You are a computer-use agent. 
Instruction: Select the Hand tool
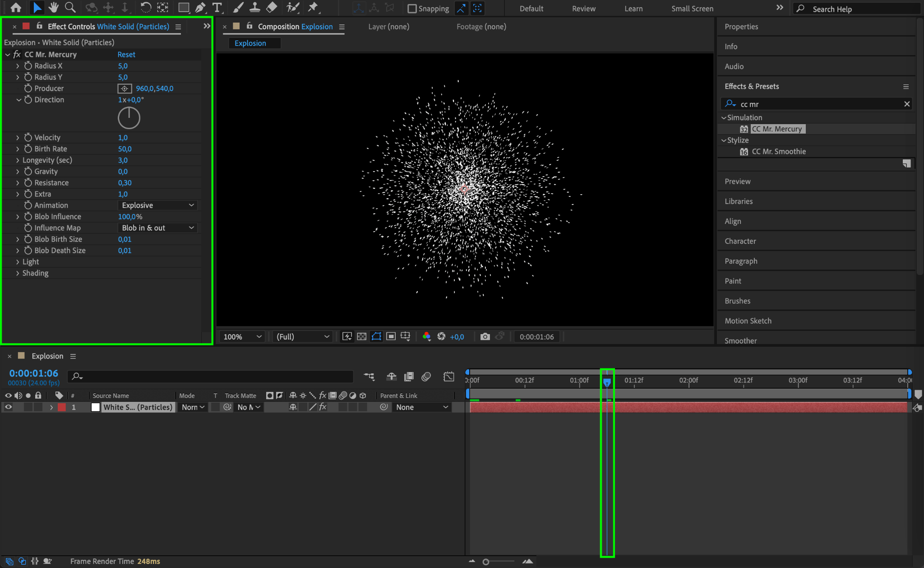click(x=54, y=8)
